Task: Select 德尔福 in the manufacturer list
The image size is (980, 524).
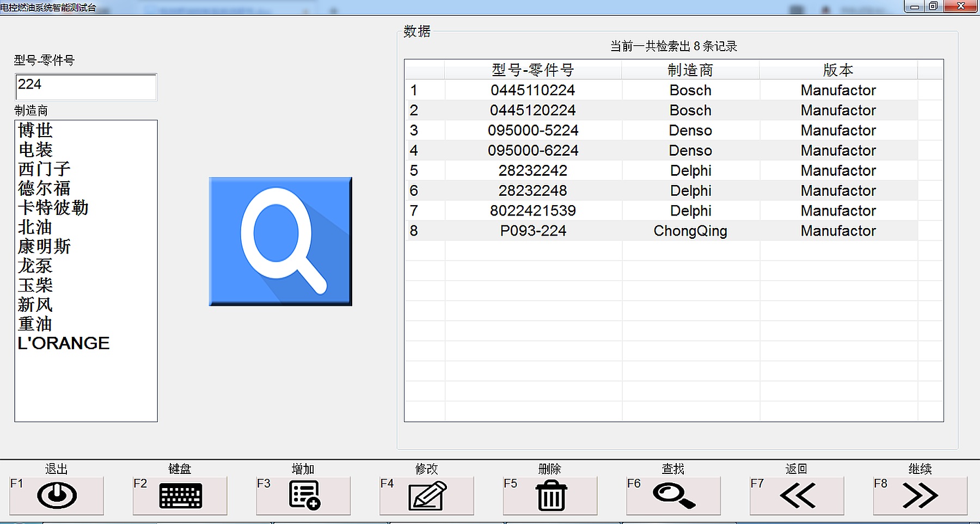Action: tap(44, 188)
